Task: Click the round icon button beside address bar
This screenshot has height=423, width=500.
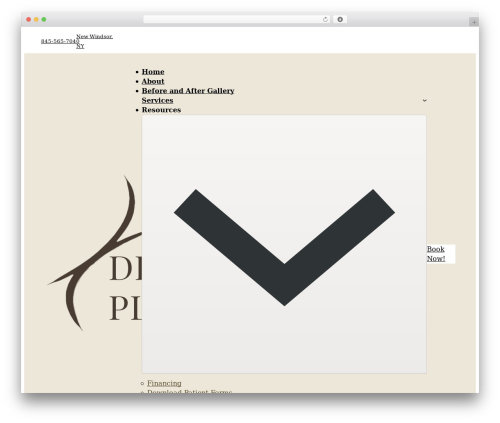Action: pos(340,19)
